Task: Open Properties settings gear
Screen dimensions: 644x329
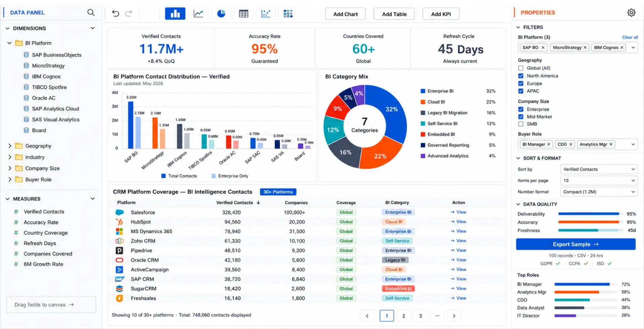Action: coord(631,12)
